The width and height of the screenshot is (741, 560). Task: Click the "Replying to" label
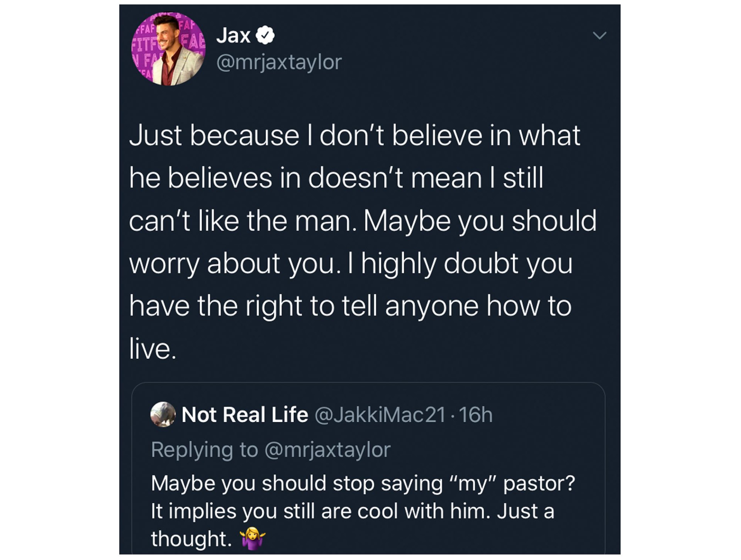pos(204,450)
